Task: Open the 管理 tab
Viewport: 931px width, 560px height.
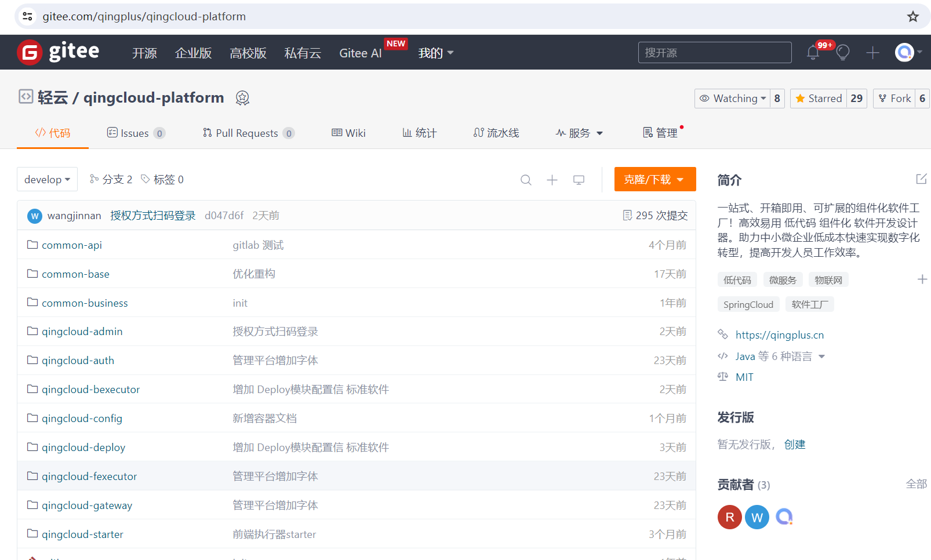Action: pyautogui.click(x=660, y=133)
